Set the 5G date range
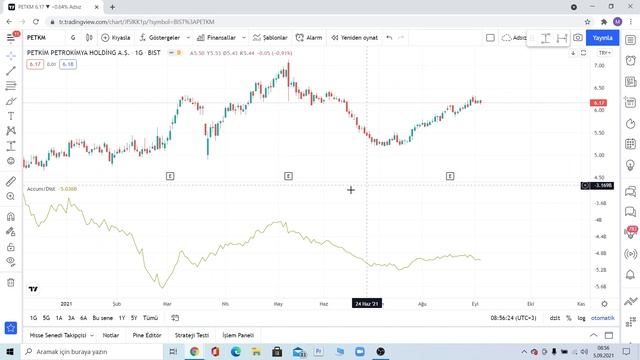 coord(46,318)
